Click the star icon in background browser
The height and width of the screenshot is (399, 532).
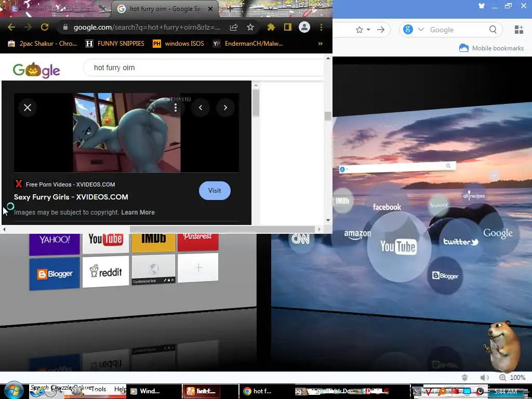[360, 30]
